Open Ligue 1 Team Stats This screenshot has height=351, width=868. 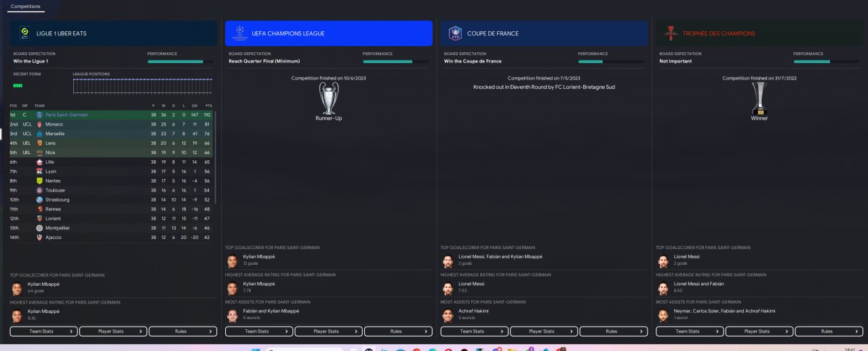(x=43, y=331)
